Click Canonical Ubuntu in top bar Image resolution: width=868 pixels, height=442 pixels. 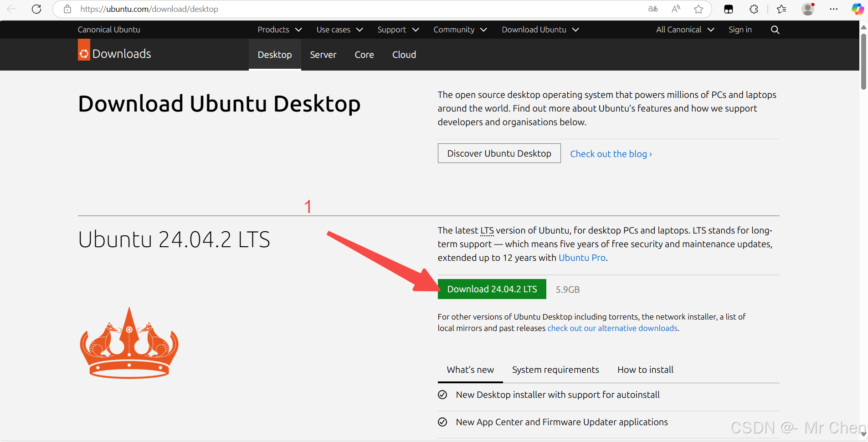109,30
